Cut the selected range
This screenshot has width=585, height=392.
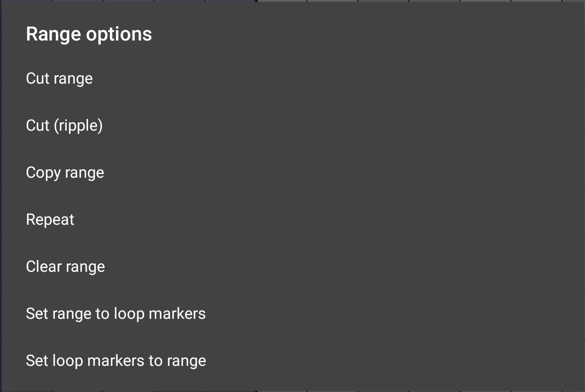pyautogui.click(x=59, y=78)
